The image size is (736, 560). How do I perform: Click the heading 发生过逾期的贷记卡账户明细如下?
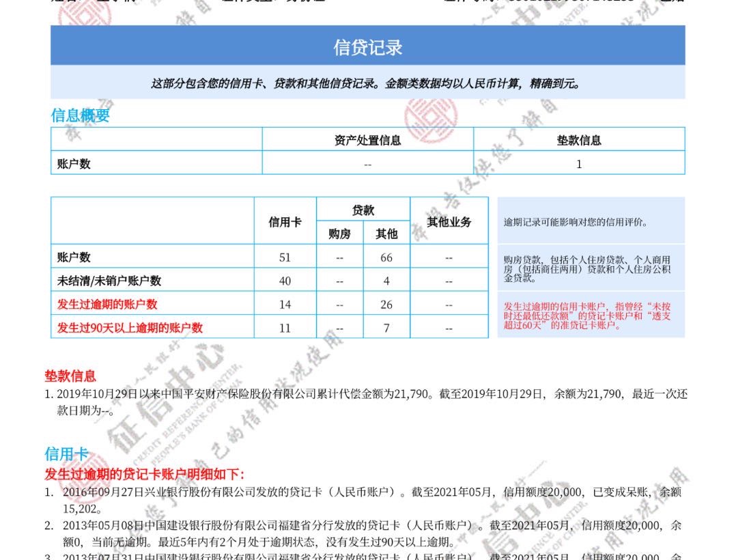pos(145,474)
